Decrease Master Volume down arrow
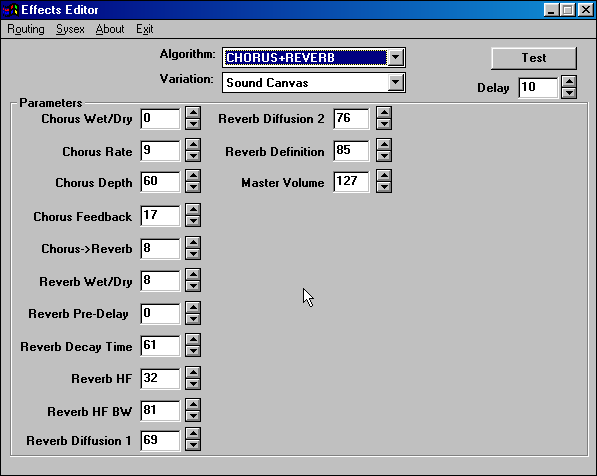This screenshot has height=476, width=597. pyautogui.click(x=384, y=187)
